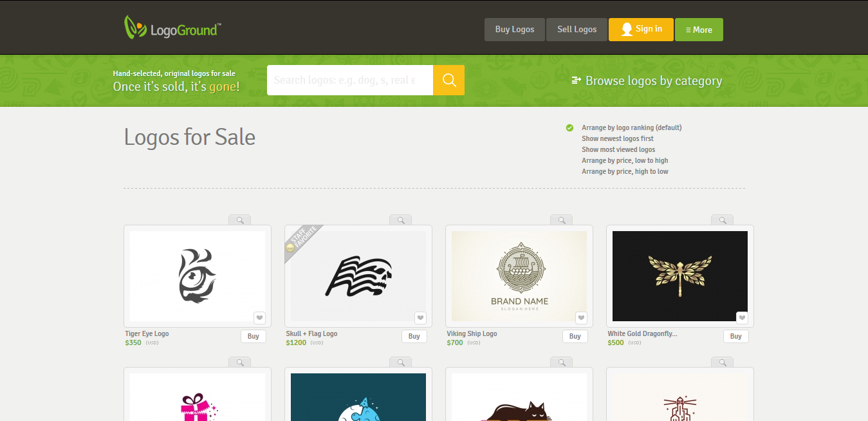Open the Viking Ship Logo title link
868x421 pixels.
(x=472, y=333)
